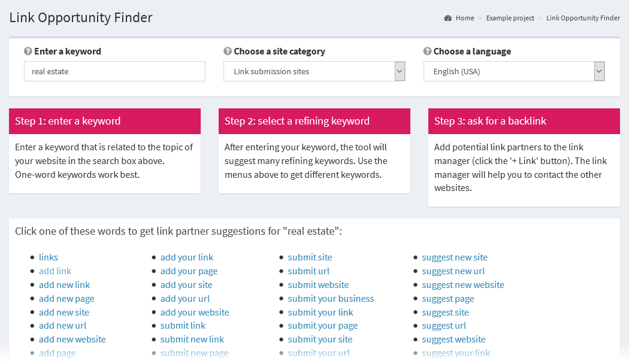
Task: Select the 'submit your business' suggestion
Action: coord(331,298)
